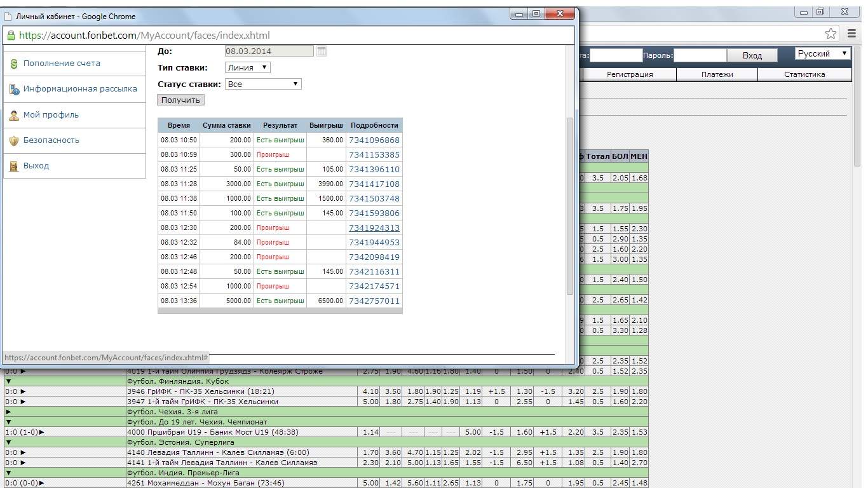Open the Платежи tab in the background page

[717, 74]
